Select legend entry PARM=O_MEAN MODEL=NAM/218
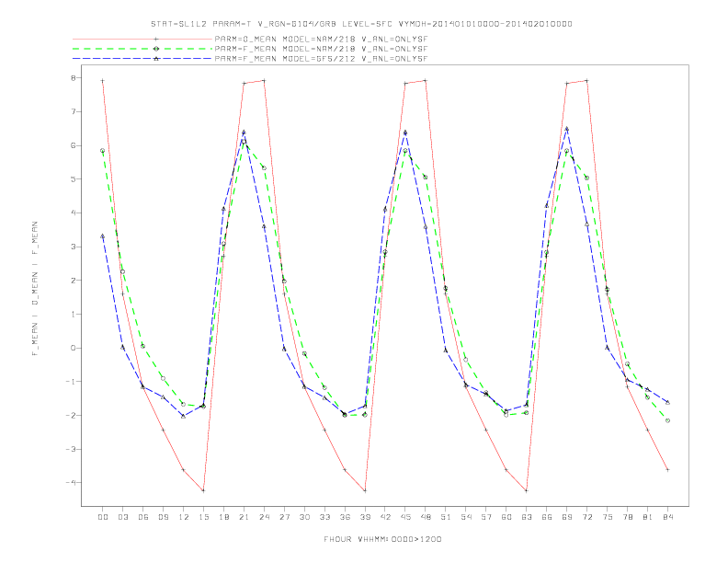This screenshot has width=728, height=563. click(321, 39)
